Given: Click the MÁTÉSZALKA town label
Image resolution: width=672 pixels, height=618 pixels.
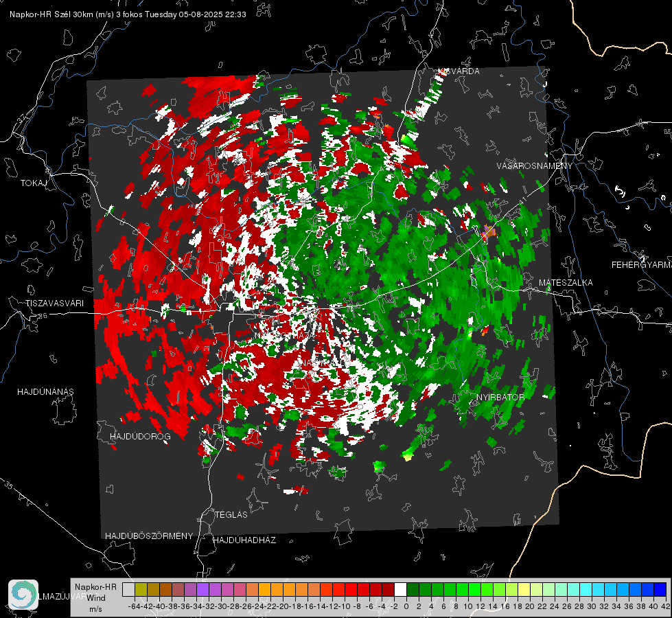Looking at the screenshot, I should point(566,283).
